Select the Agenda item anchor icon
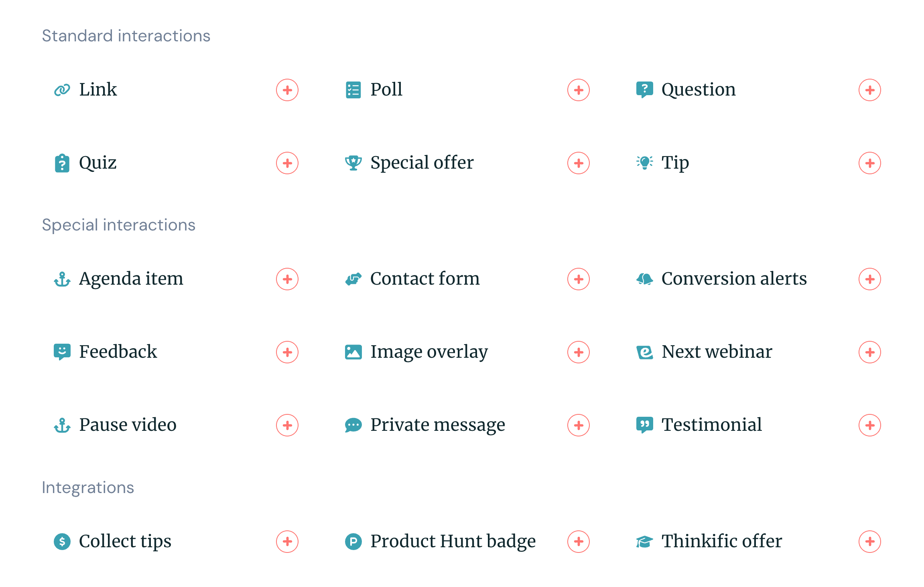924x587 pixels. pos(62,278)
